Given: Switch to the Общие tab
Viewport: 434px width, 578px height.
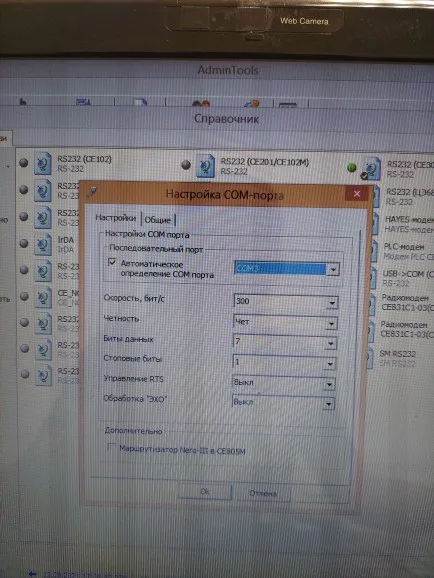Looking at the screenshot, I should click(157, 220).
